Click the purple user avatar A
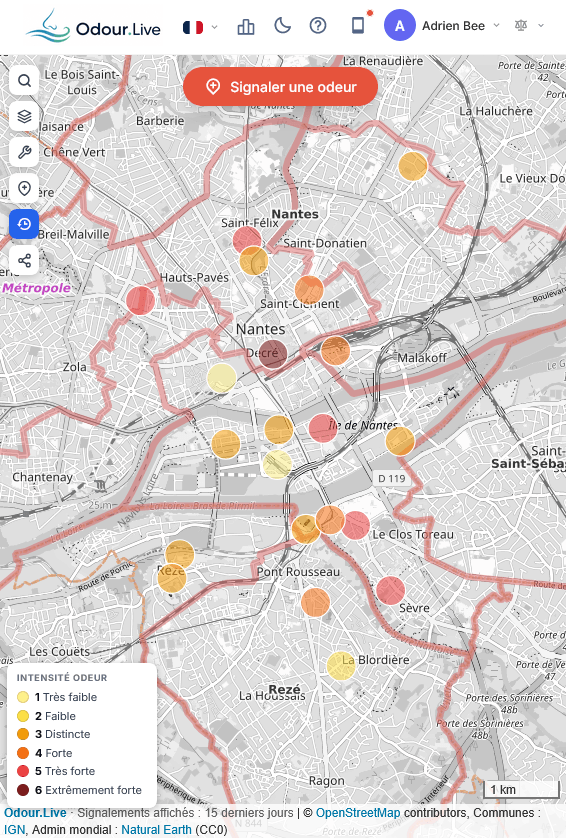Viewport: 566px width, 838px height. [x=400, y=25]
